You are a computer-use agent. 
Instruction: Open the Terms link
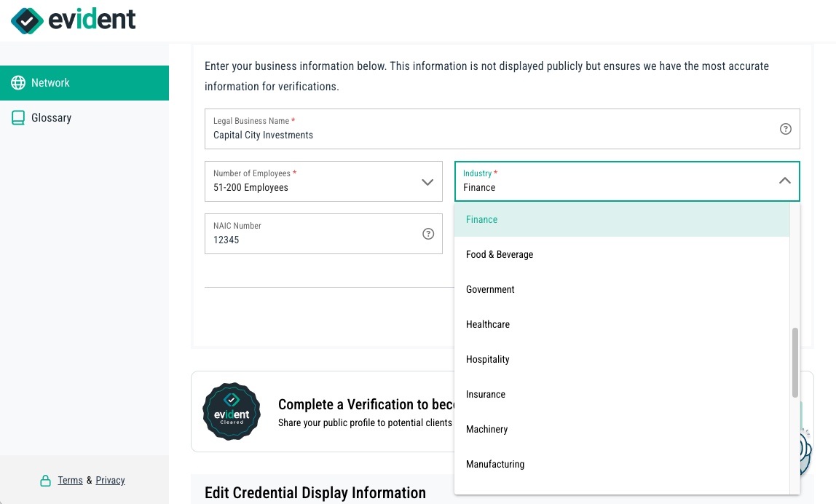tap(70, 480)
